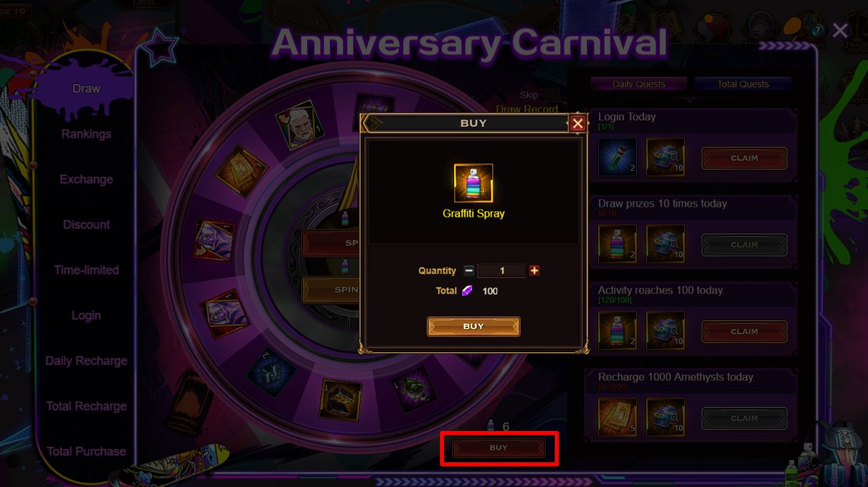Open the Rankings section in sidebar
Viewport: 868px width, 487px height.
86,134
